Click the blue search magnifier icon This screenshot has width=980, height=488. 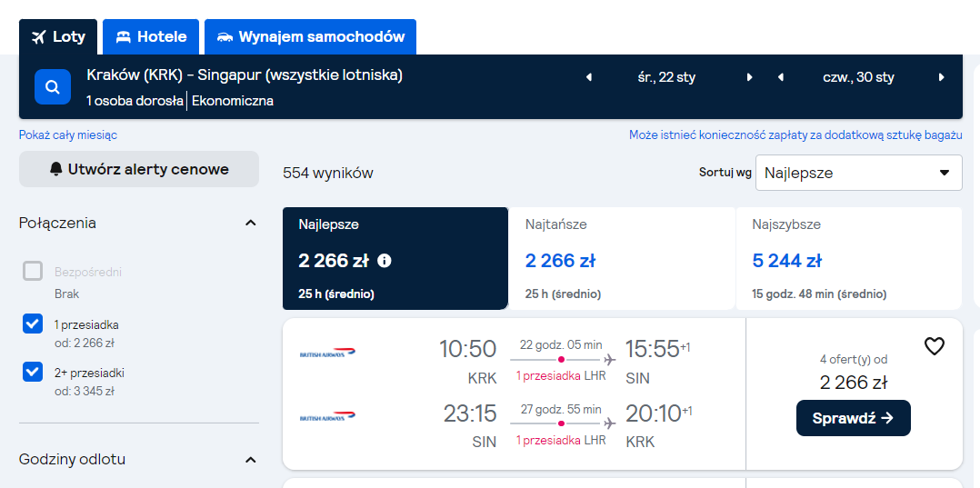[x=53, y=87]
